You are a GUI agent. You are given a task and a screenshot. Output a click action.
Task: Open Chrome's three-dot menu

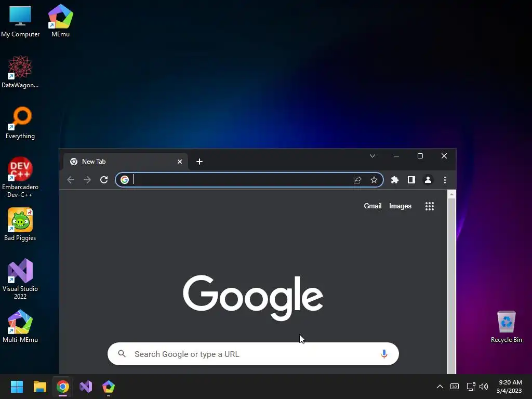click(445, 180)
